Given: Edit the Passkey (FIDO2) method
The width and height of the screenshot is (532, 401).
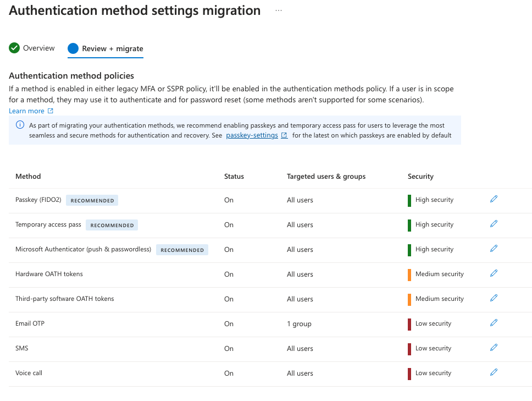Looking at the screenshot, I should click(x=494, y=199).
